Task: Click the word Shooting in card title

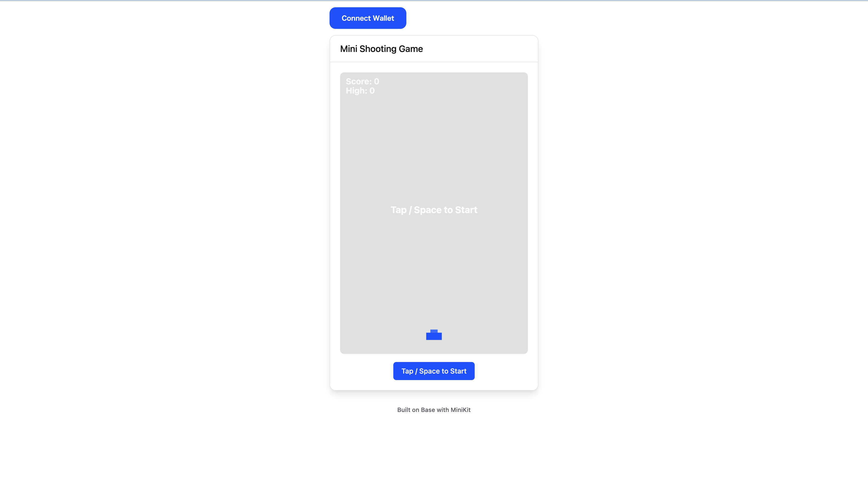Action: pyautogui.click(x=378, y=49)
